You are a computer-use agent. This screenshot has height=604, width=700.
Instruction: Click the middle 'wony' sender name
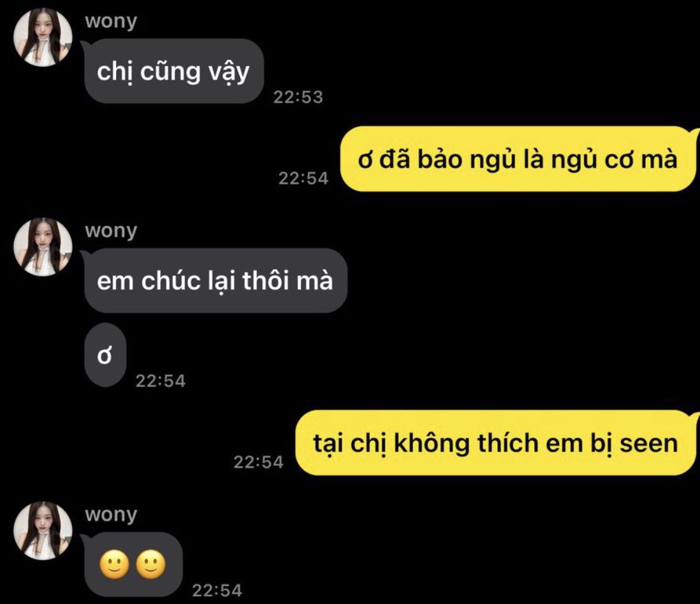pyautogui.click(x=111, y=231)
